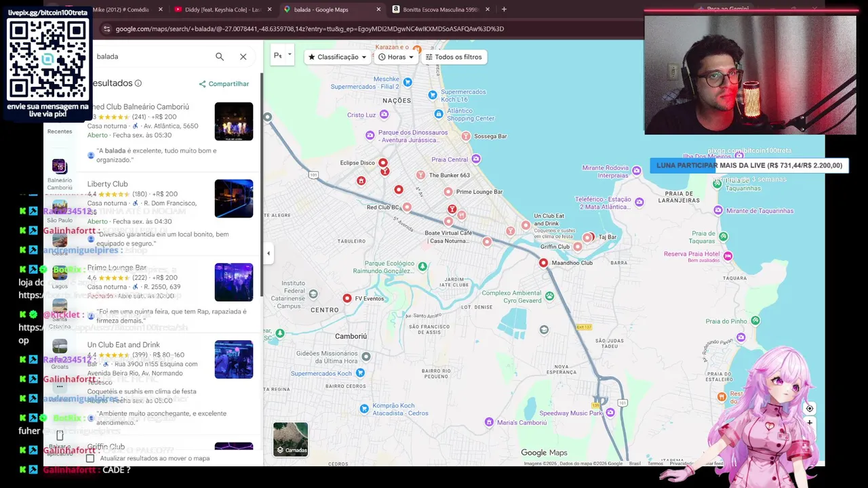868x488 pixels.
Task: Select the Eclipse Disco map pin
Action: click(x=383, y=163)
